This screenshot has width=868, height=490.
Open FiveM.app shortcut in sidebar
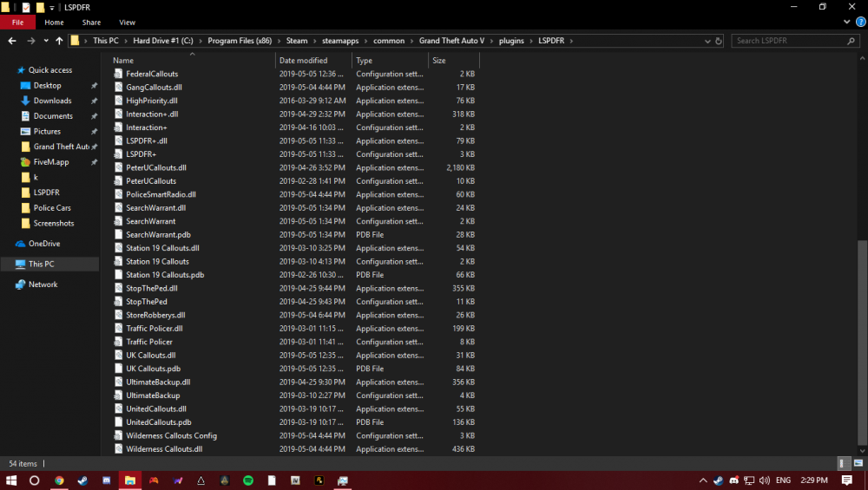click(x=51, y=162)
